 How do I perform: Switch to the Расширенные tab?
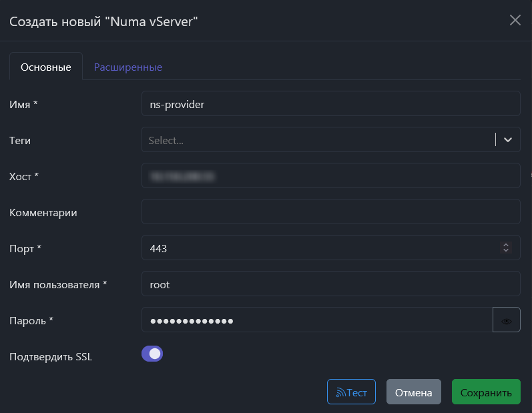click(128, 67)
